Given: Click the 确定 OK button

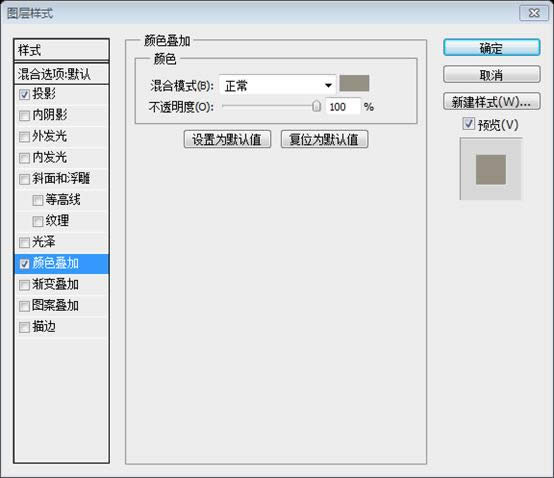Looking at the screenshot, I should (x=491, y=48).
